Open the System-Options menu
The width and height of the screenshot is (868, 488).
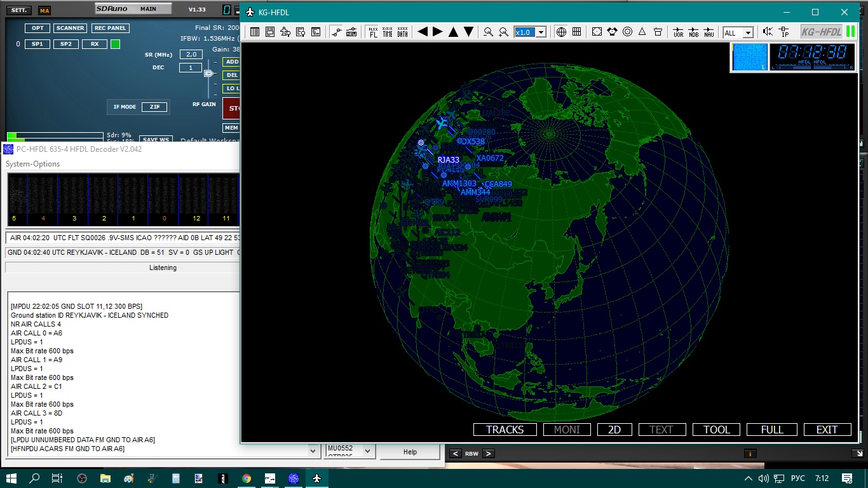[x=33, y=164]
